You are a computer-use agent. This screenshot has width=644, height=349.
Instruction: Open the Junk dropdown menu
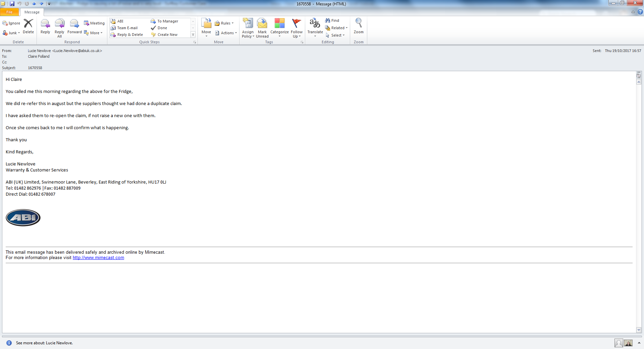pos(11,33)
